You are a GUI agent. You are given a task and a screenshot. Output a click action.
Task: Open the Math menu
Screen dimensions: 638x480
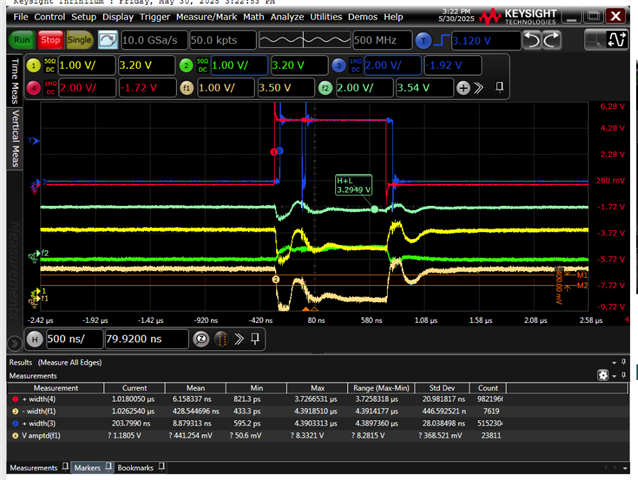(253, 17)
